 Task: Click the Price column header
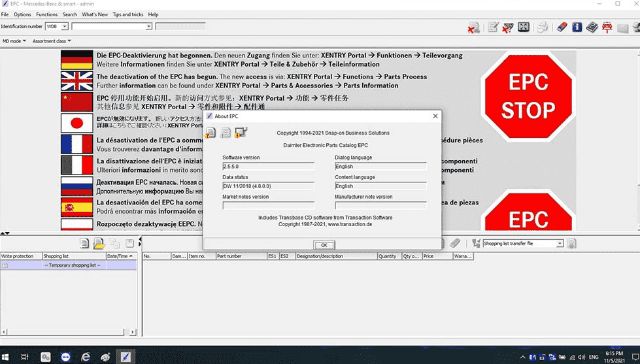(x=437, y=256)
